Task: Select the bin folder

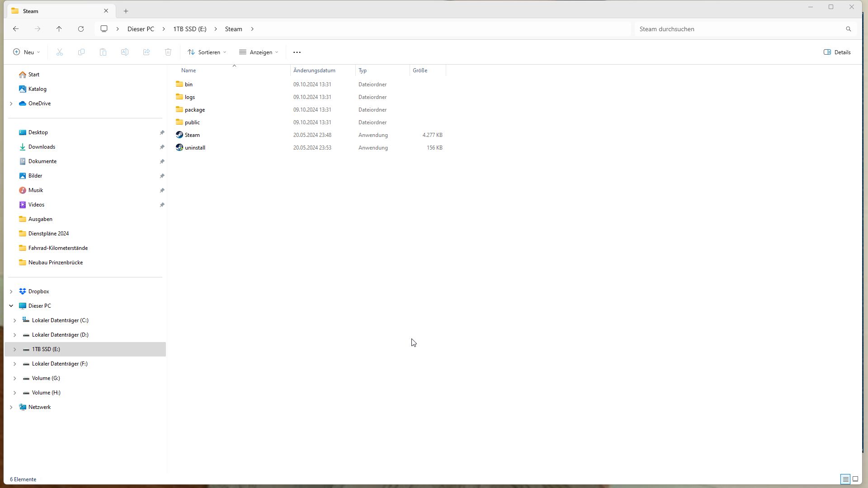Action: (184, 84)
